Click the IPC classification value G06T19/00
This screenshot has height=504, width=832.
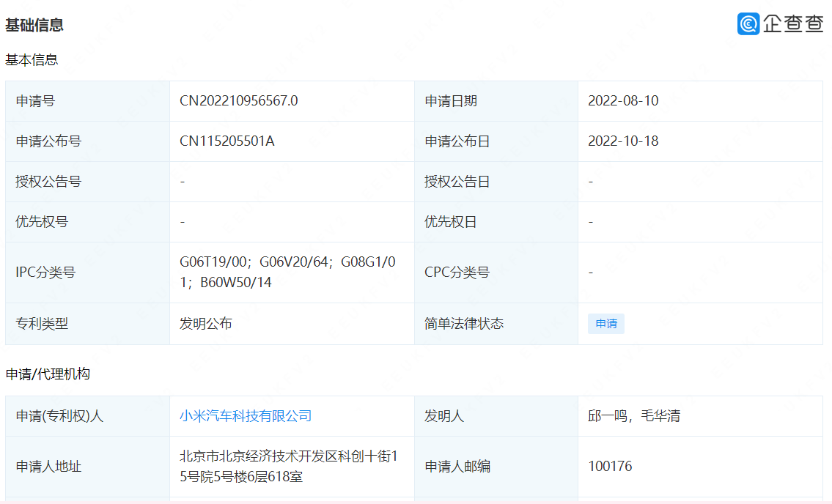(213, 262)
